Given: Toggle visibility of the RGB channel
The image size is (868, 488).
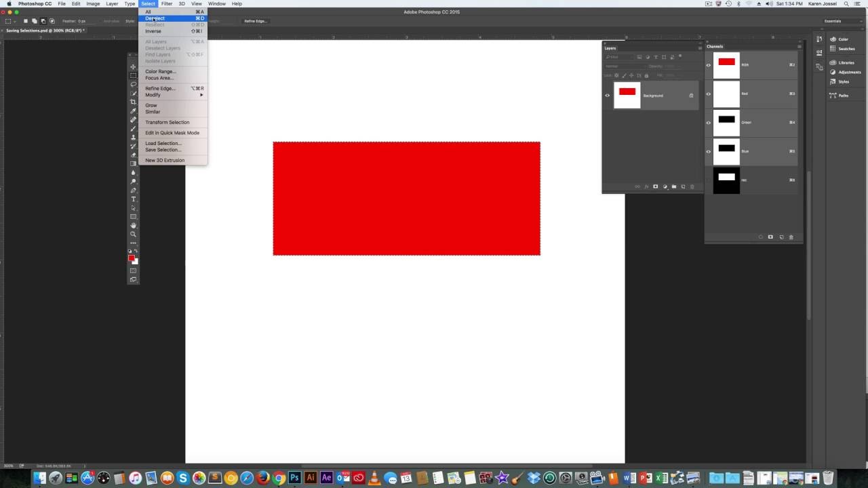Looking at the screenshot, I should (x=709, y=65).
